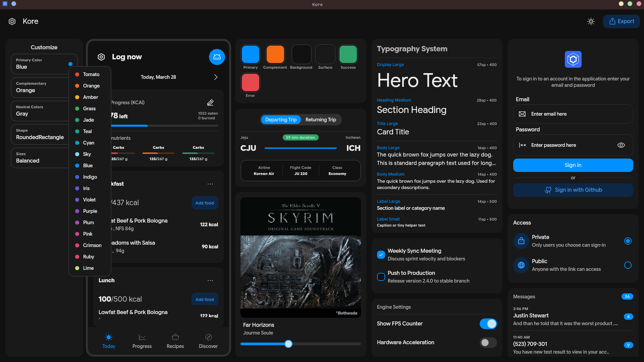Click Sign in with Github
The height and width of the screenshot is (362, 644).
(x=573, y=190)
